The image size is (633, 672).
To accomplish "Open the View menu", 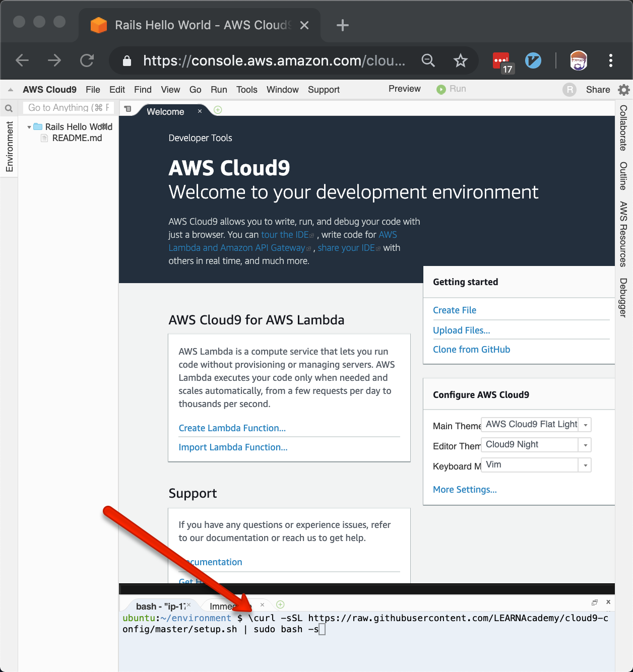I will 170,90.
